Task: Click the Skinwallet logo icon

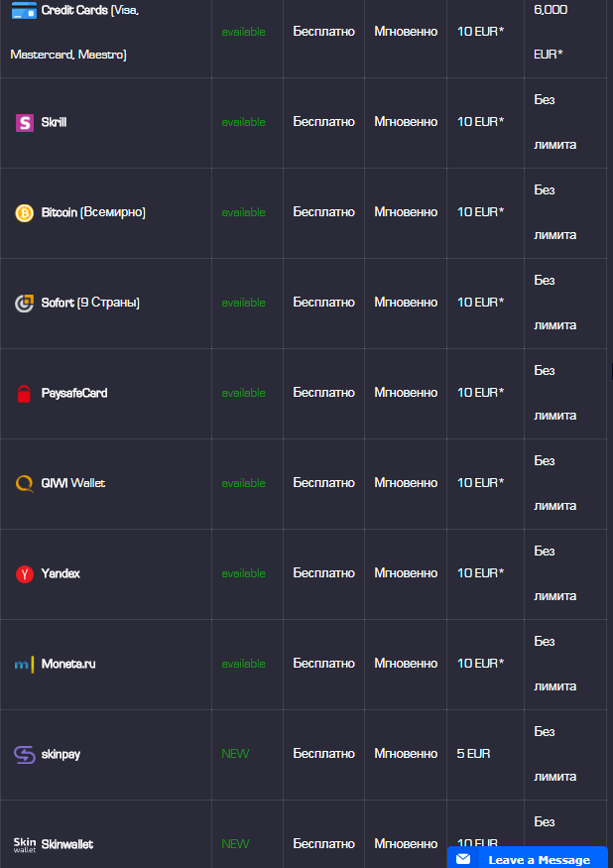Action: point(24,844)
